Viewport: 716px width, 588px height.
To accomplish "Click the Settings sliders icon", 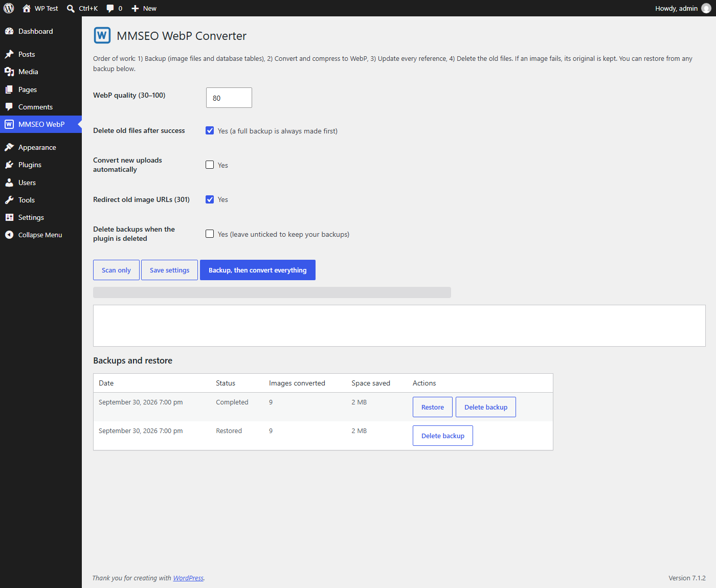I will (9, 217).
